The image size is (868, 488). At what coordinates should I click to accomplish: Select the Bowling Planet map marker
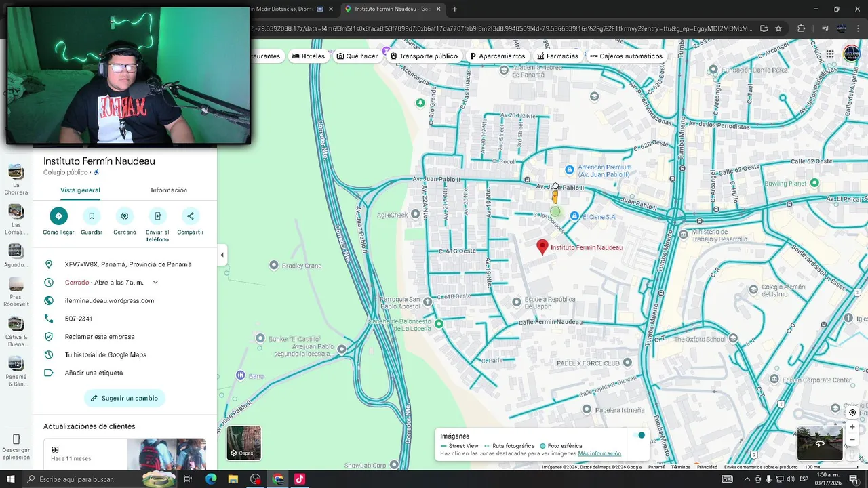(814, 183)
